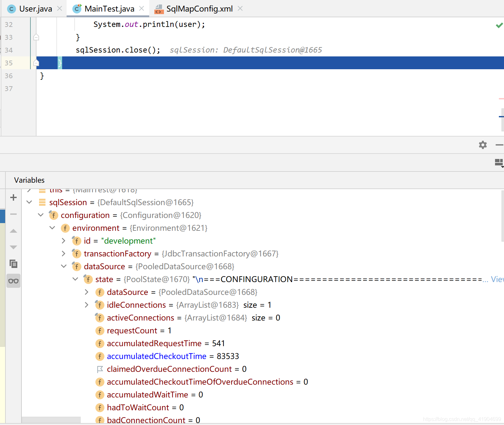Screen dimensions: 504x425
Task: Expand the nested dataSource node under state
Action: point(86,292)
